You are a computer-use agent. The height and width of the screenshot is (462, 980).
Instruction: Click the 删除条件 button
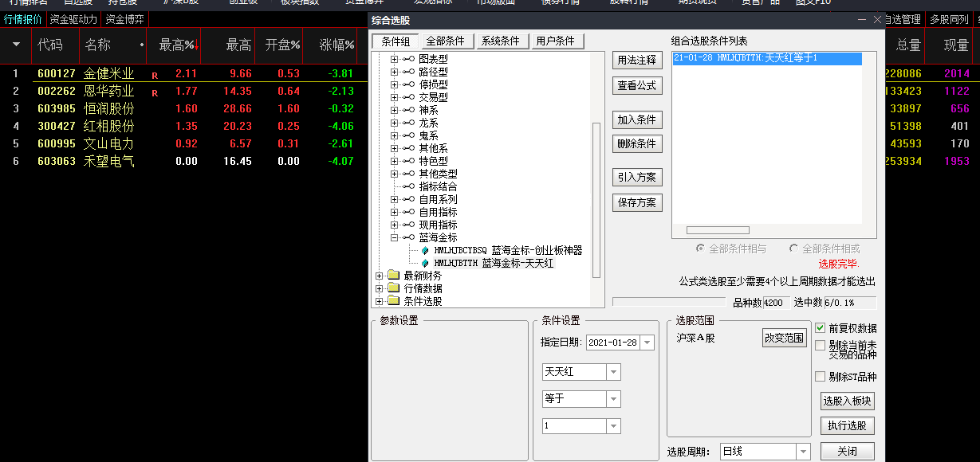(x=637, y=143)
